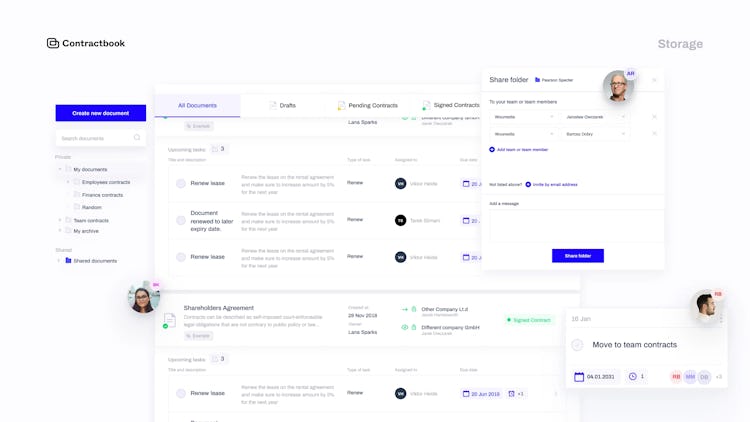
Task: Check off first Renew lease task in upper list
Action: pyautogui.click(x=181, y=183)
